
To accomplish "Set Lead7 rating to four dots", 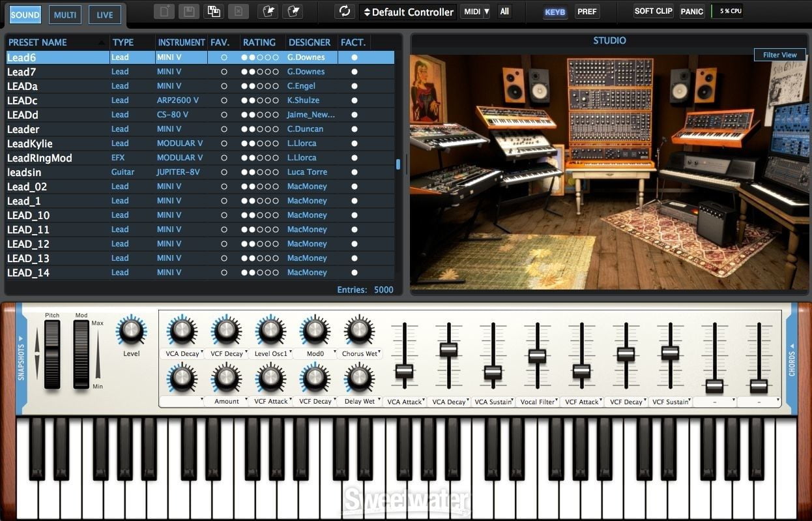I will pos(268,72).
